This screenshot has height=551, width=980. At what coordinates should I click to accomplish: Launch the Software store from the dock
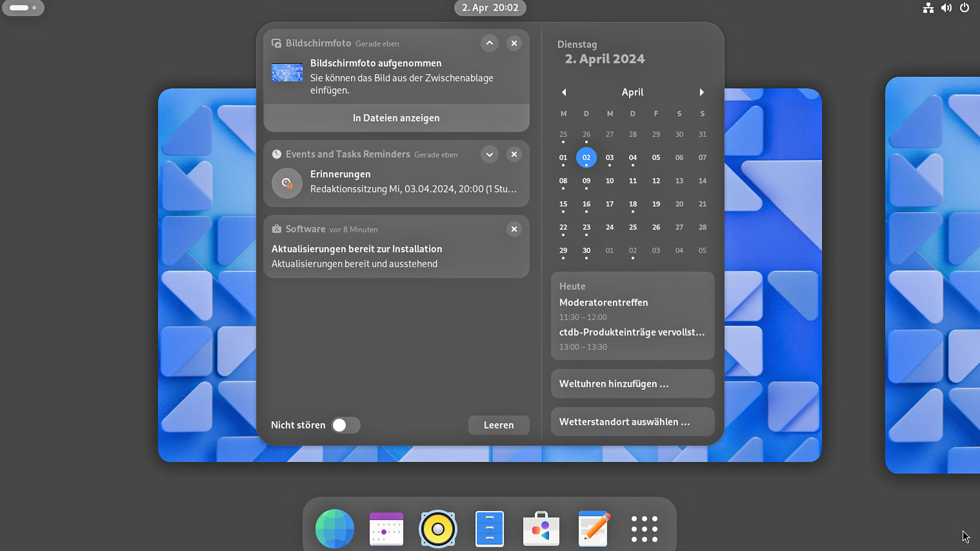(541, 529)
